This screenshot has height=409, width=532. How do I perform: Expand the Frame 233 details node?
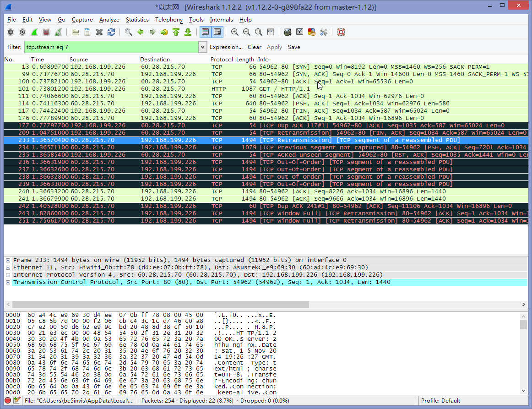point(8,260)
